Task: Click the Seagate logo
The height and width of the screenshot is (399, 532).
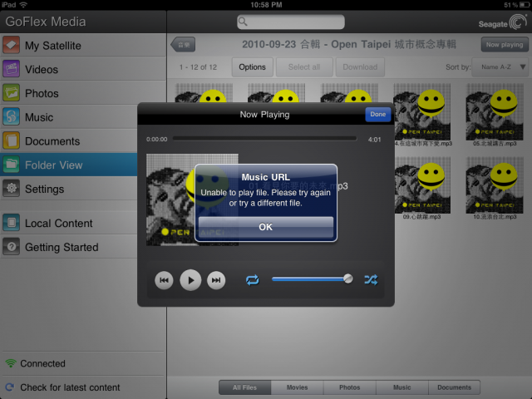Action: point(502,23)
